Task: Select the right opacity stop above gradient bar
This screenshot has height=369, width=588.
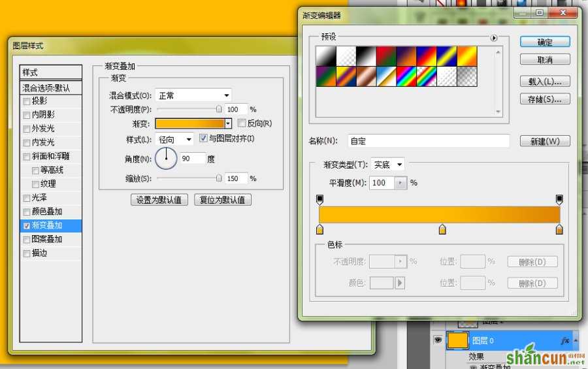Action: 559,199
